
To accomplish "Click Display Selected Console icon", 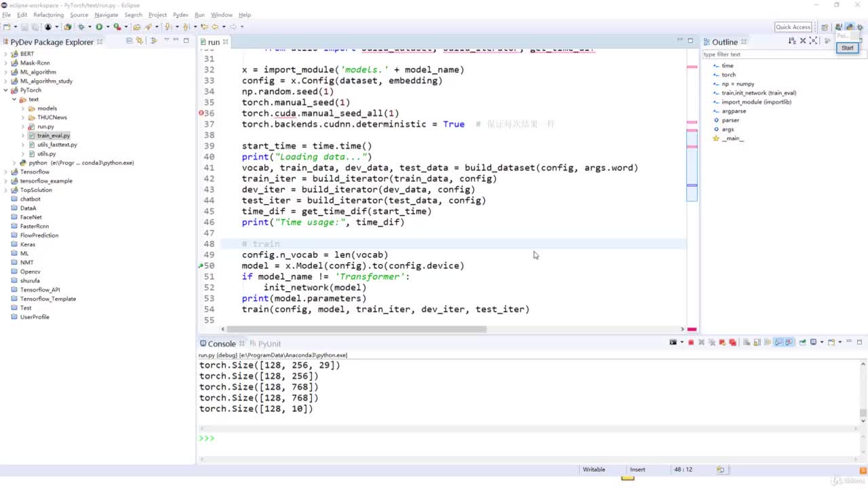I will click(x=814, y=342).
